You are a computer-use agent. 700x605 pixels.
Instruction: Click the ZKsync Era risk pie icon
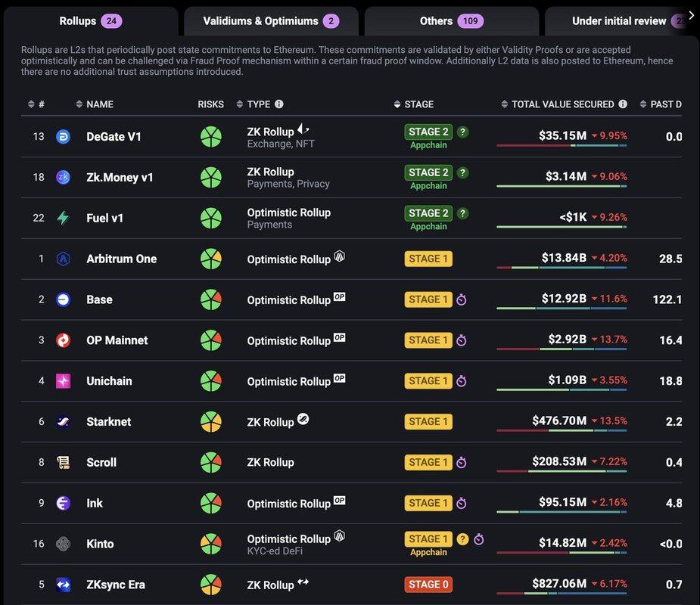point(210,585)
